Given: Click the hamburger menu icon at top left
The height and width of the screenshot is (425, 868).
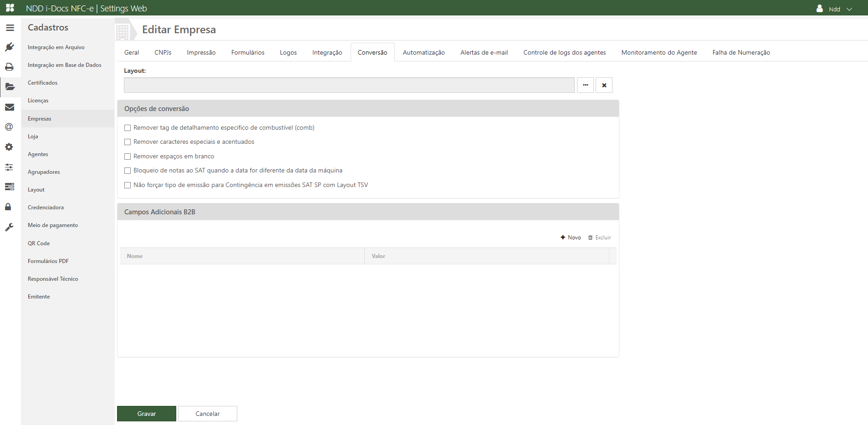Looking at the screenshot, I should coord(10,27).
